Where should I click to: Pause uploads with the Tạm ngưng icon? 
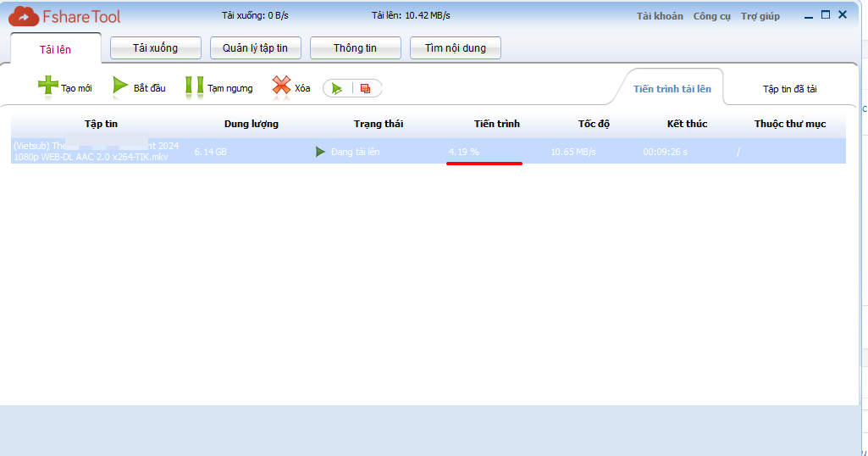point(194,86)
